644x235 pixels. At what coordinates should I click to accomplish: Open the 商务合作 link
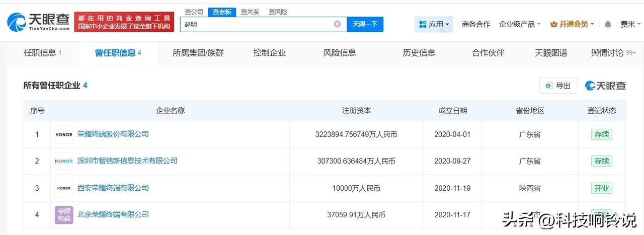pyautogui.click(x=476, y=24)
